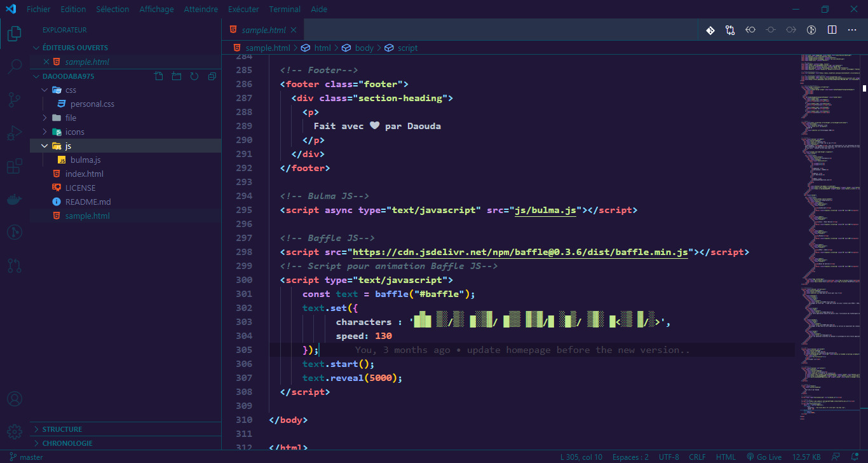The height and width of the screenshot is (463, 868).
Task: Expand the STRUCTURE panel
Action: coord(126,429)
